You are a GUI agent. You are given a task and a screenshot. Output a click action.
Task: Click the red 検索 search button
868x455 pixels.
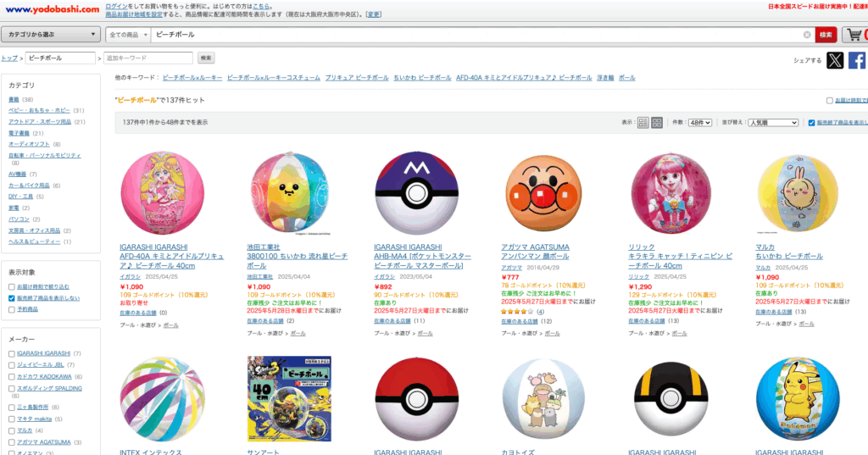pos(826,35)
